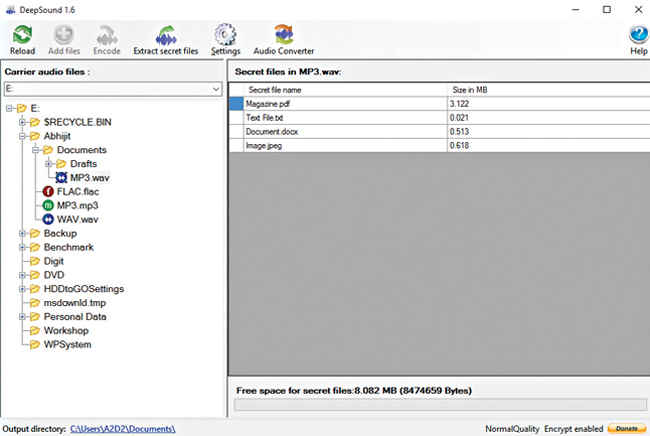Select the Image.jpeg row
650x436 pixels.
pos(439,145)
